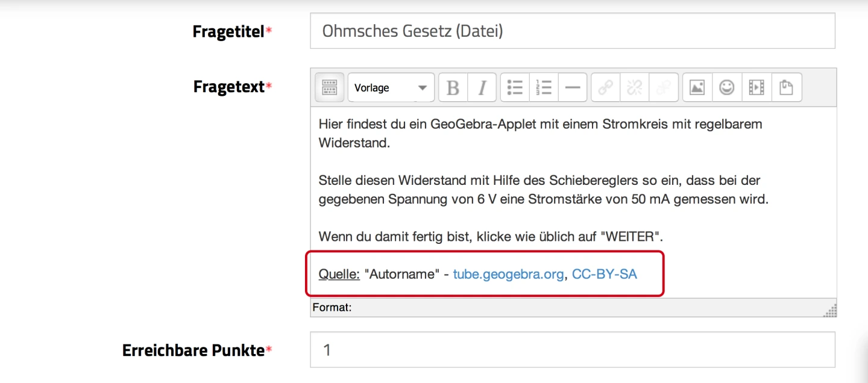Insert a horizontal line
Viewport: 868px width, 383px height.
click(x=573, y=88)
